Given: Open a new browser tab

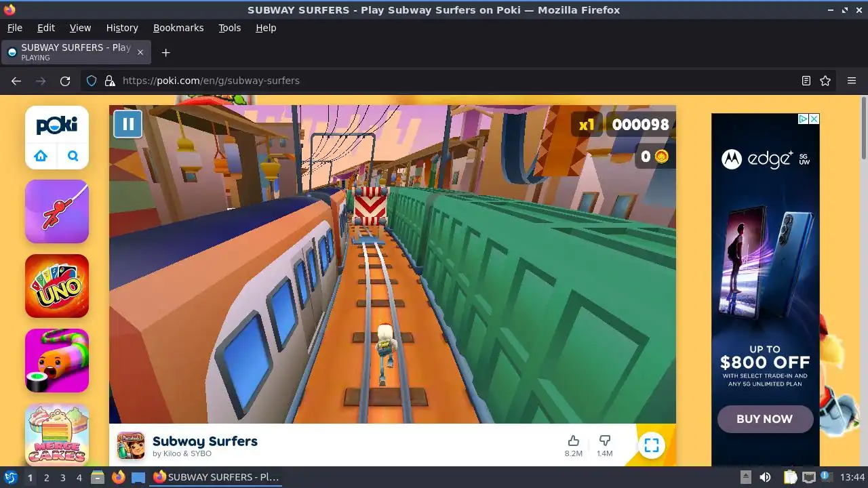Looking at the screenshot, I should click(x=165, y=52).
